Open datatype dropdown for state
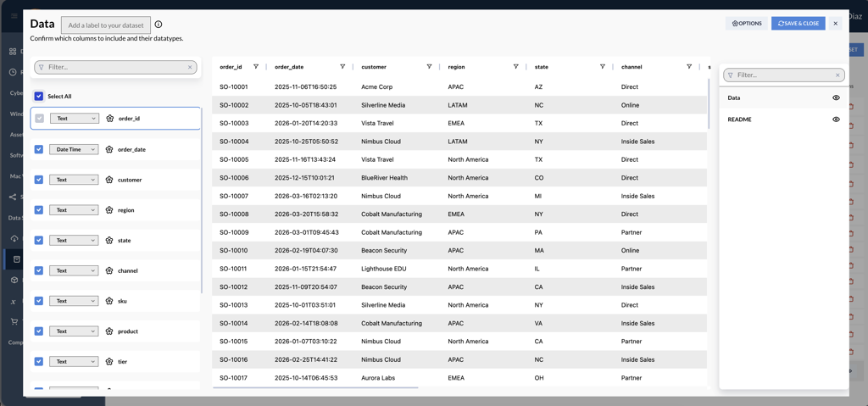This screenshot has height=406, width=868. (75, 241)
